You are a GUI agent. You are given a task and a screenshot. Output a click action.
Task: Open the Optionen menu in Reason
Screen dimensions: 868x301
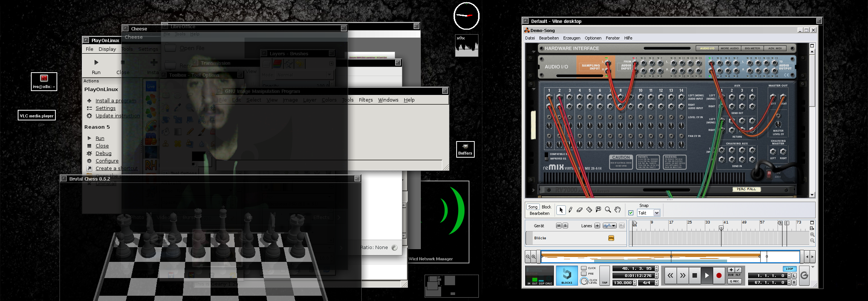[x=593, y=38]
